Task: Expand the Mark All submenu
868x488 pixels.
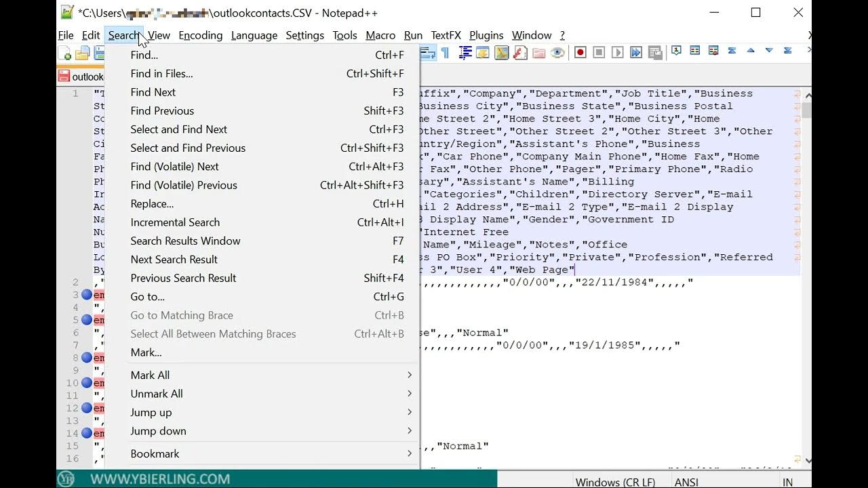Action: coord(262,375)
